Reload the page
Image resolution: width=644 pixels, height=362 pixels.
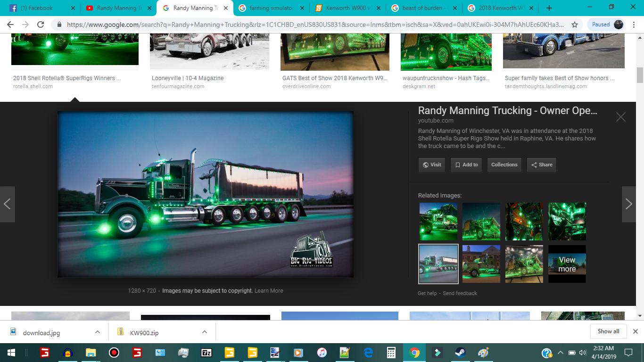41,25
